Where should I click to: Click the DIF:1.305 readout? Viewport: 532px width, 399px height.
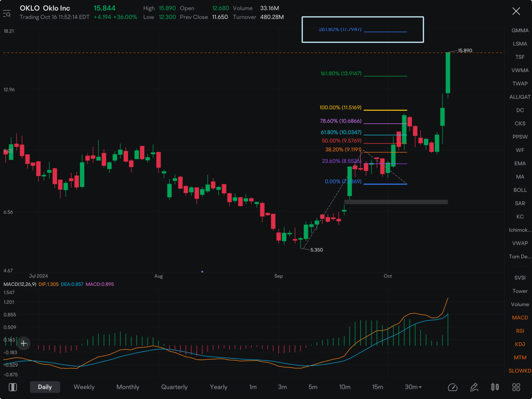point(49,284)
